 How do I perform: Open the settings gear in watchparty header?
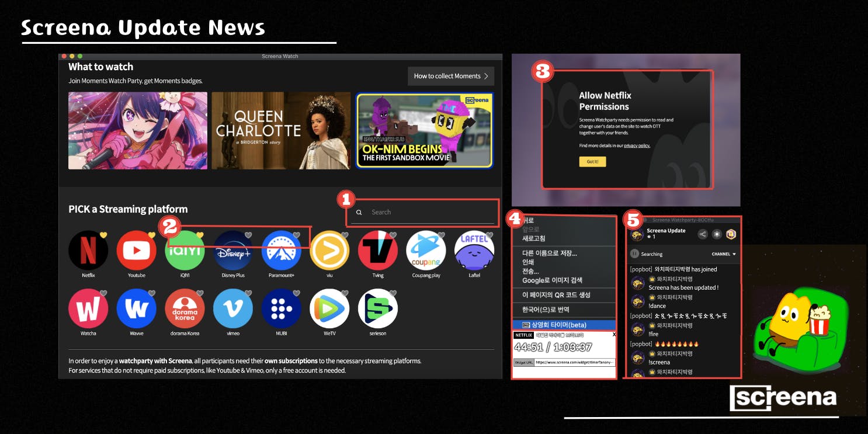717,234
